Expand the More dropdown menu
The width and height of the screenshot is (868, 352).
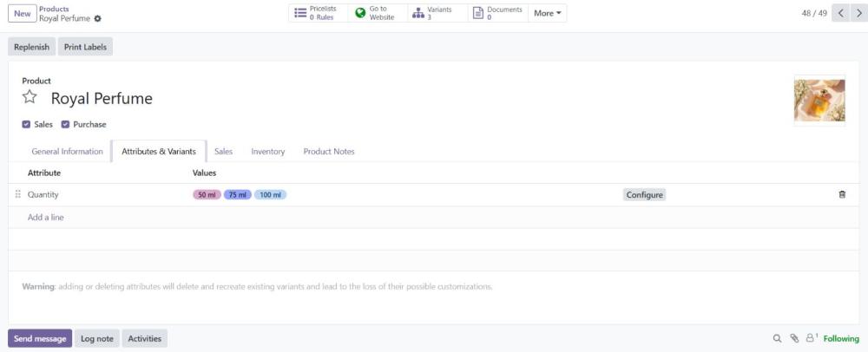tap(547, 13)
